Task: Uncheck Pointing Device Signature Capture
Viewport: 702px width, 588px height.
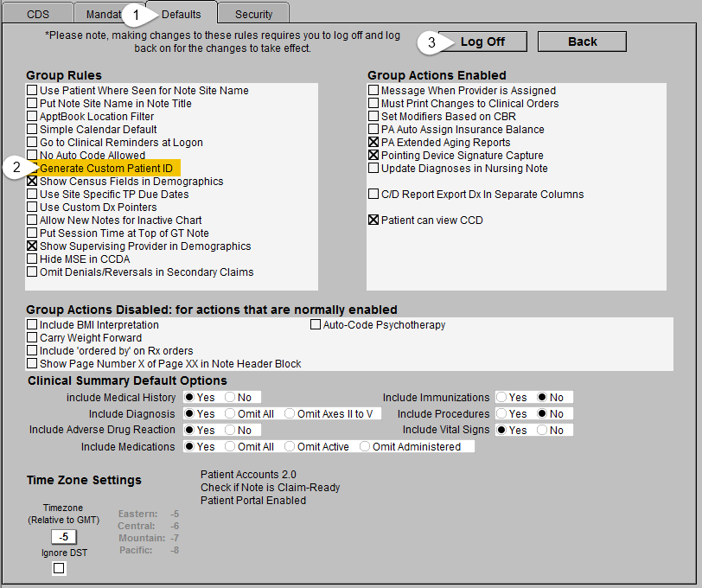Action: pos(373,156)
